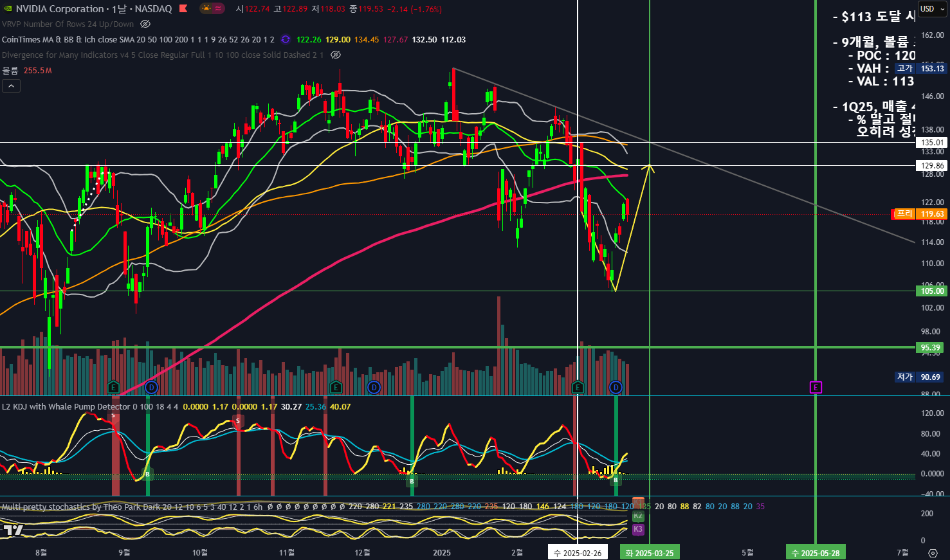
Task: Unhide Divergence for Many Indicators via eye icon
Action: 335,55
